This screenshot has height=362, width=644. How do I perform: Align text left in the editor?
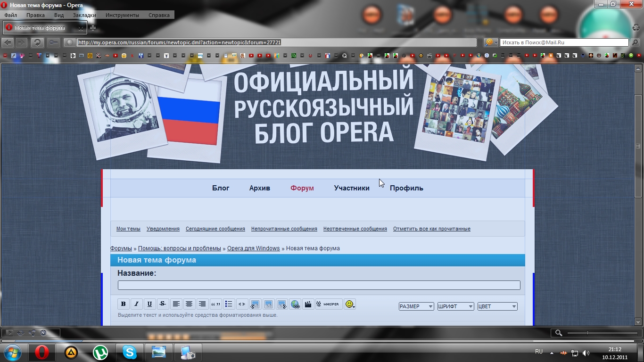point(176,304)
